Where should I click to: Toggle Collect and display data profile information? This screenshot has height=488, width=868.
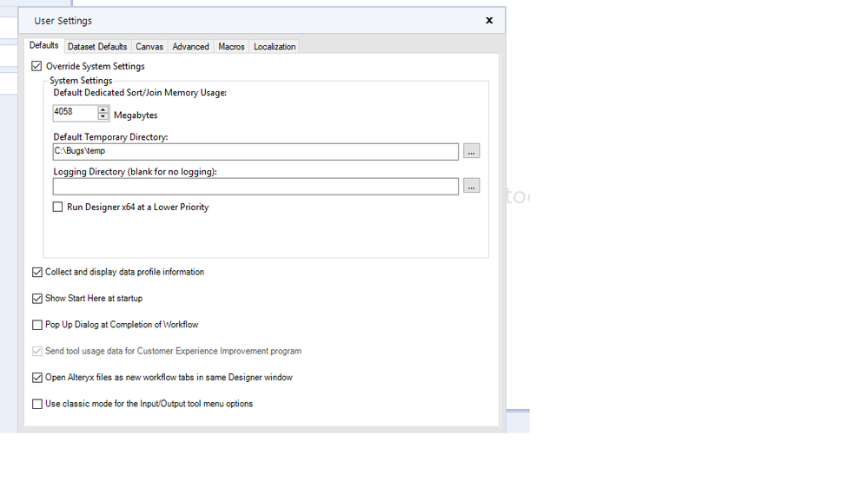pyautogui.click(x=37, y=272)
